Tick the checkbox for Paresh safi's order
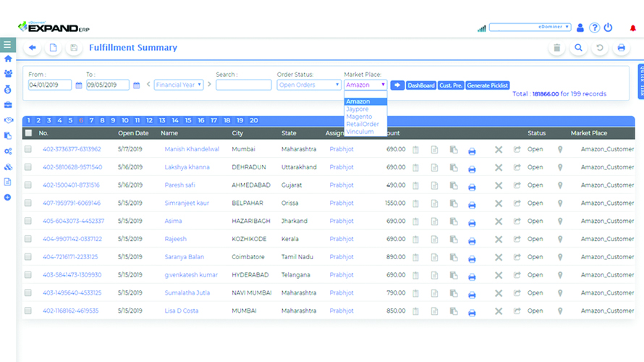Screen dimensions: 644x362 (x=28, y=185)
